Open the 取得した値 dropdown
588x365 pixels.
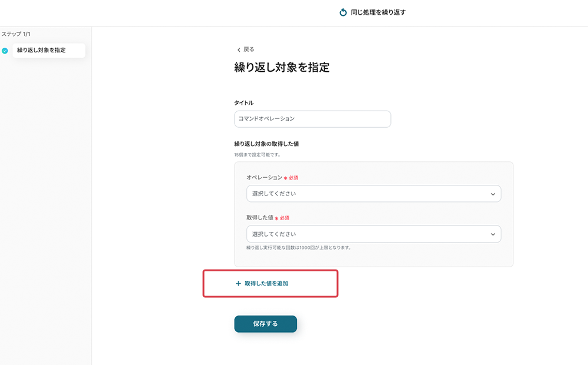(x=373, y=234)
